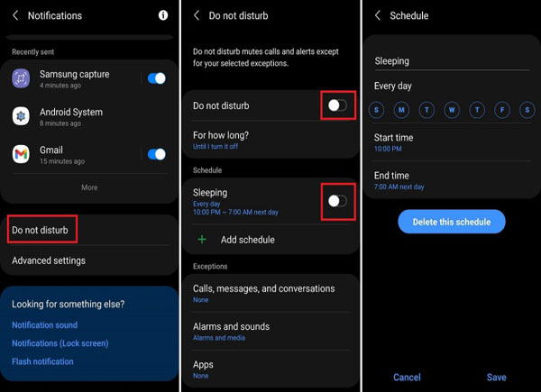
Task: Go back from Schedule screen
Action: 378,15
